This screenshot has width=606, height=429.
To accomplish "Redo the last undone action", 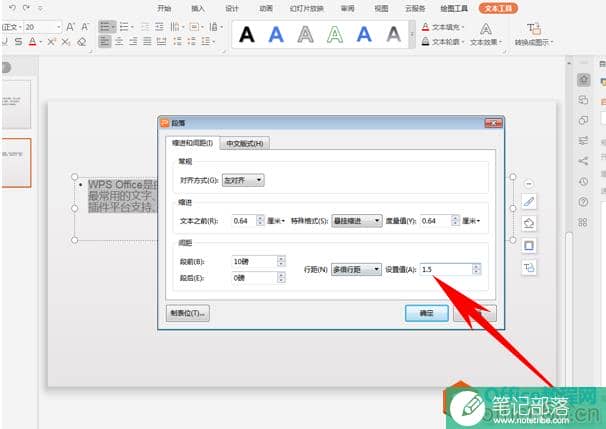I will tap(26, 8).
